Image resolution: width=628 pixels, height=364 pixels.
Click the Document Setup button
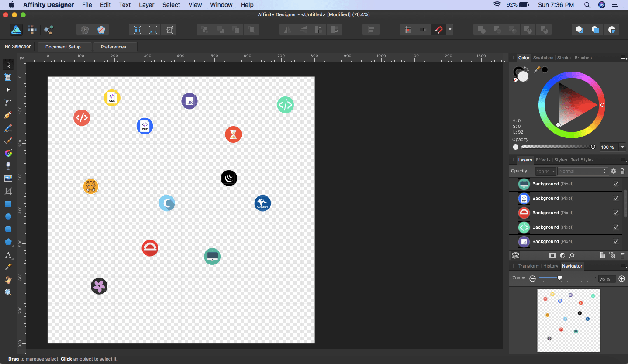click(x=65, y=47)
